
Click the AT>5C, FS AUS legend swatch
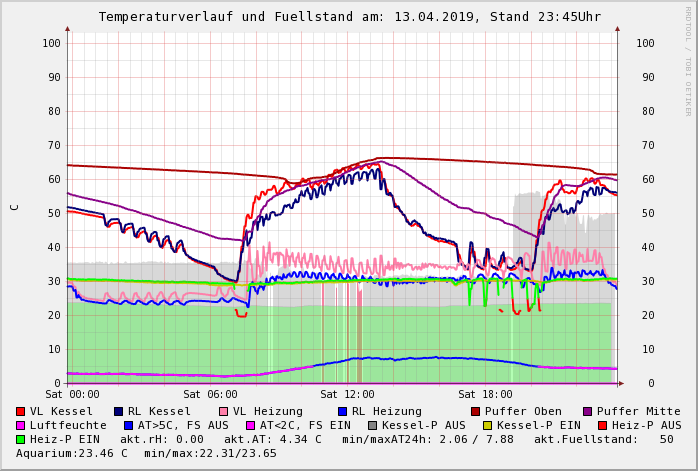[x=126, y=425]
